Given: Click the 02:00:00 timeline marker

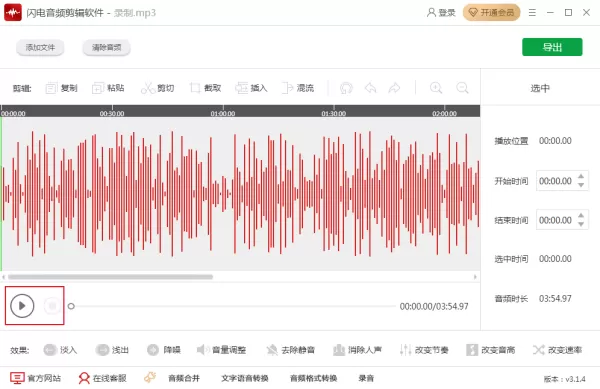Looking at the screenshot, I should (x=444, y=114).
